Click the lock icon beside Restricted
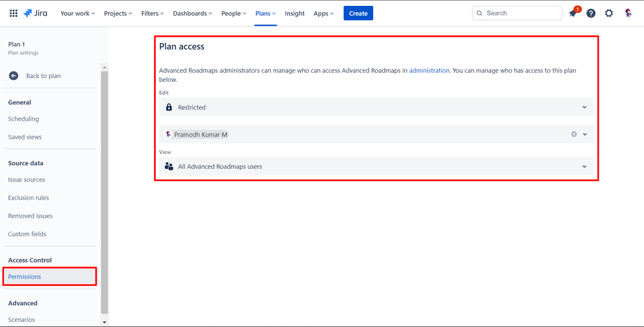 pos(169,107)
